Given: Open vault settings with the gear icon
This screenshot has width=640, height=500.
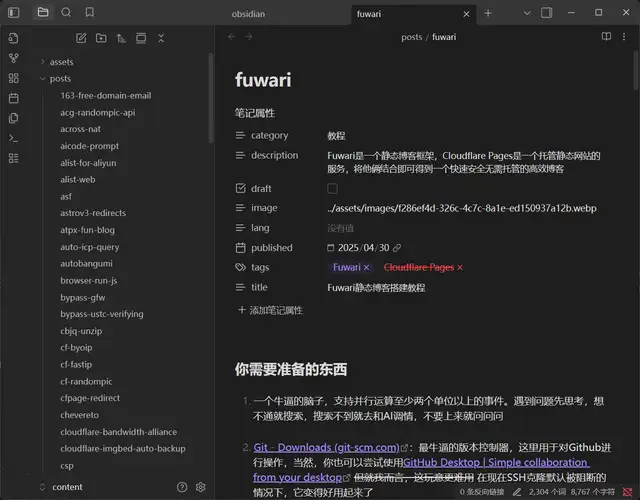Looking at the screenshot, I should [x=201, y=487].
